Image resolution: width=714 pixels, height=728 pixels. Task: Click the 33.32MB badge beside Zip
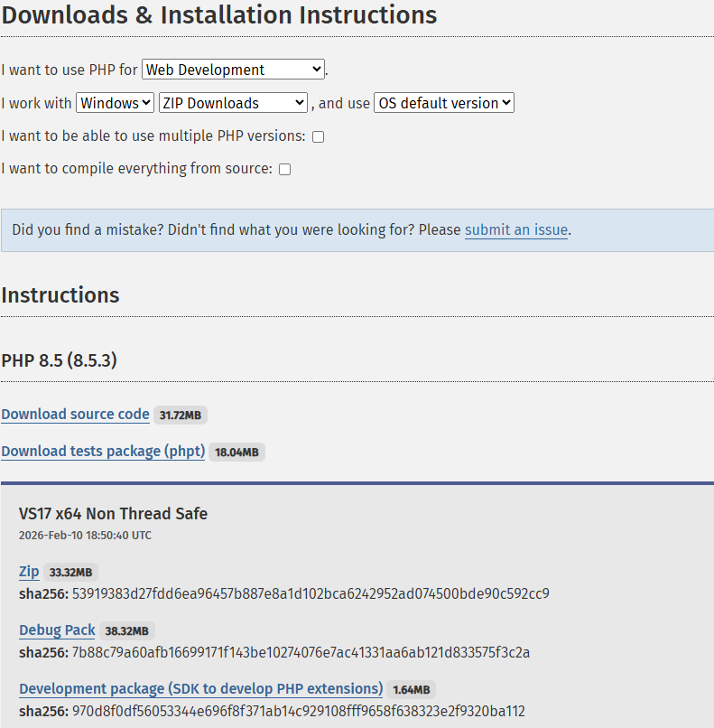coord(70,573)
